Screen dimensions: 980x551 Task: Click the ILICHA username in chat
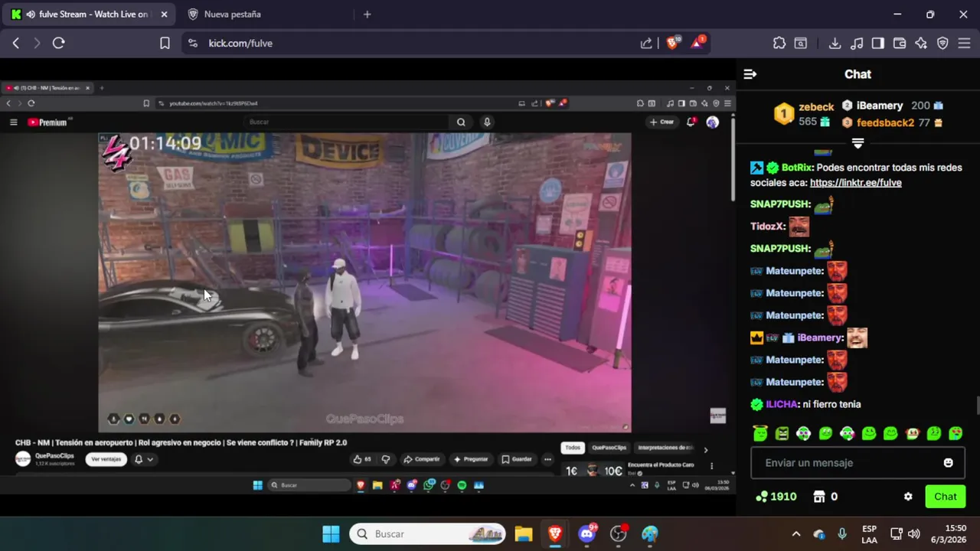coord(782,404)
